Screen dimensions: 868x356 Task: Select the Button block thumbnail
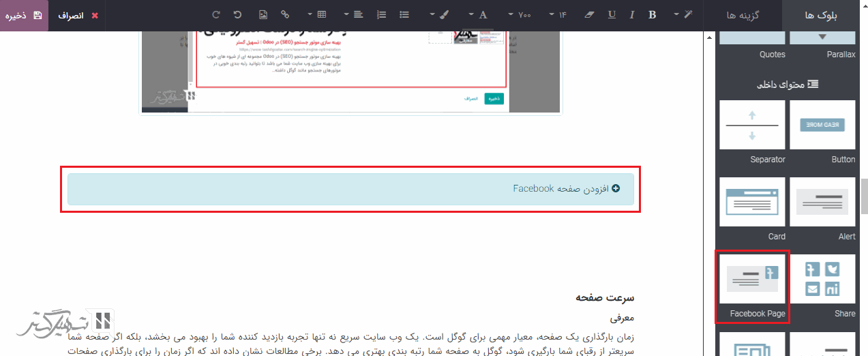point(822,125)
